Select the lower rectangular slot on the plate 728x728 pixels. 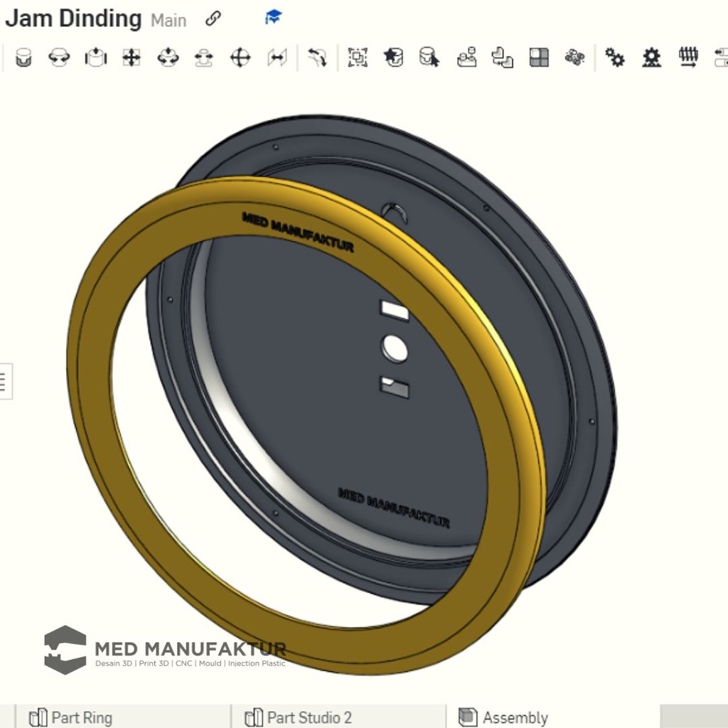point(395,387)
